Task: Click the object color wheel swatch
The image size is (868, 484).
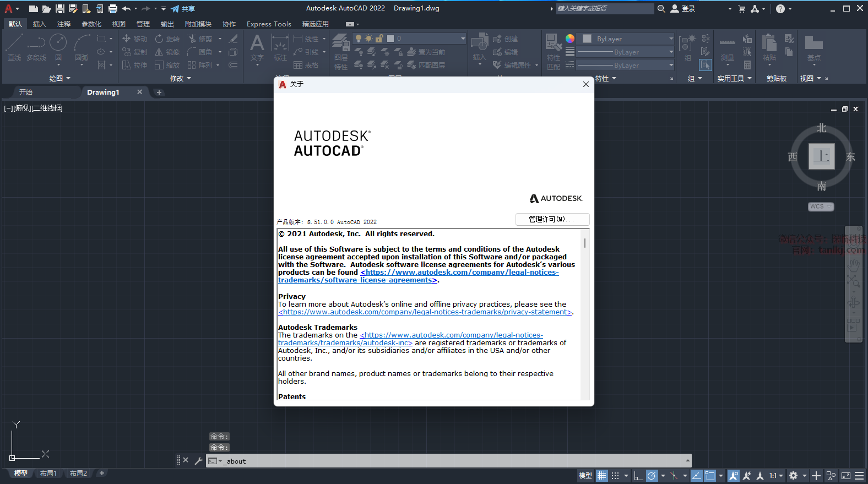Action: tap(570, 39)
